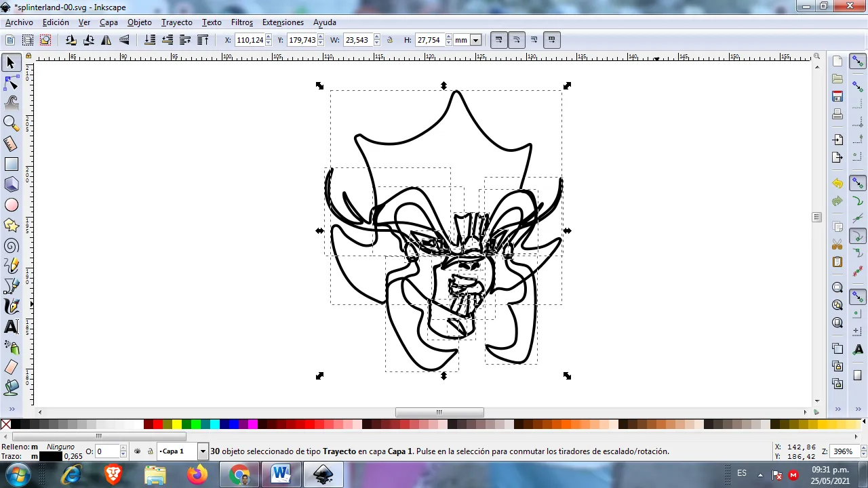The height and width of the screenshot is (488, 868).
Task: Select the Spiral tool
Action: coord(11,245)
